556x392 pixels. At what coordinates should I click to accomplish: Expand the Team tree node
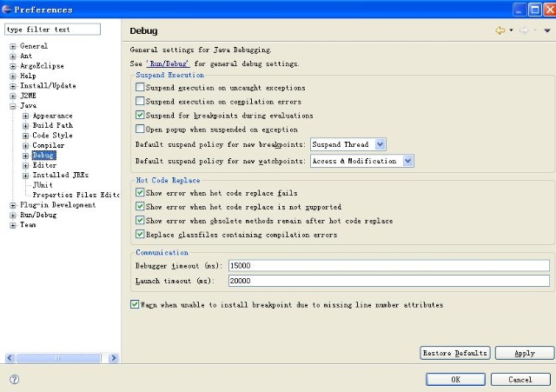(x=13, y=225)
